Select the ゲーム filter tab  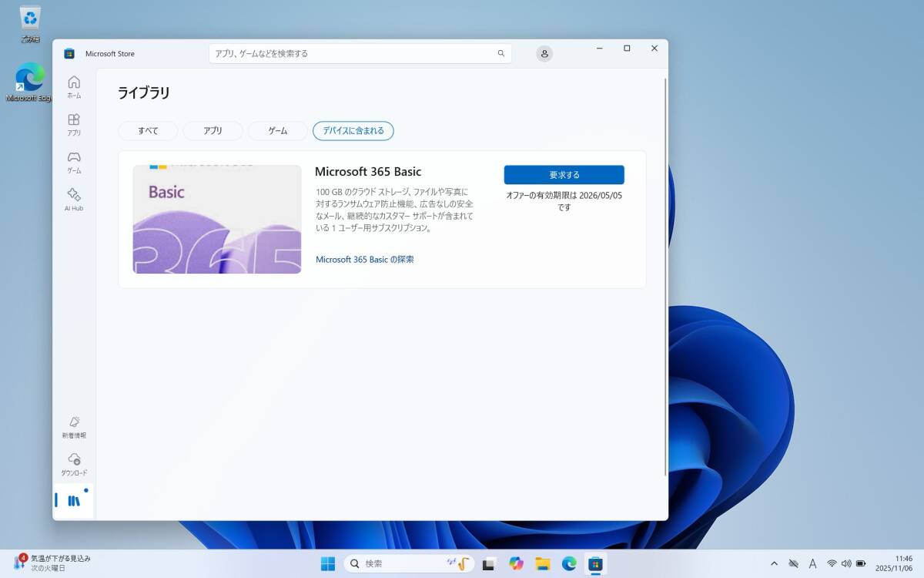click(x=277, y=131)
